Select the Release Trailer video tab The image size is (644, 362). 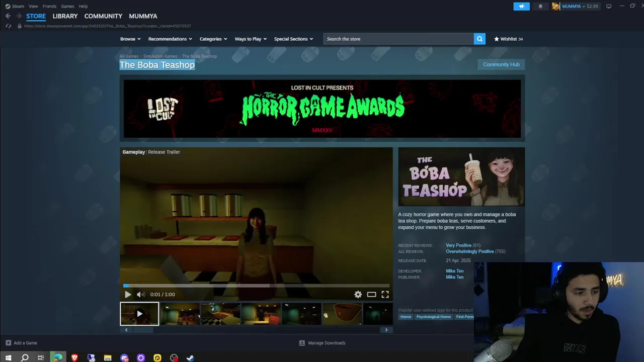pos(164,152)
